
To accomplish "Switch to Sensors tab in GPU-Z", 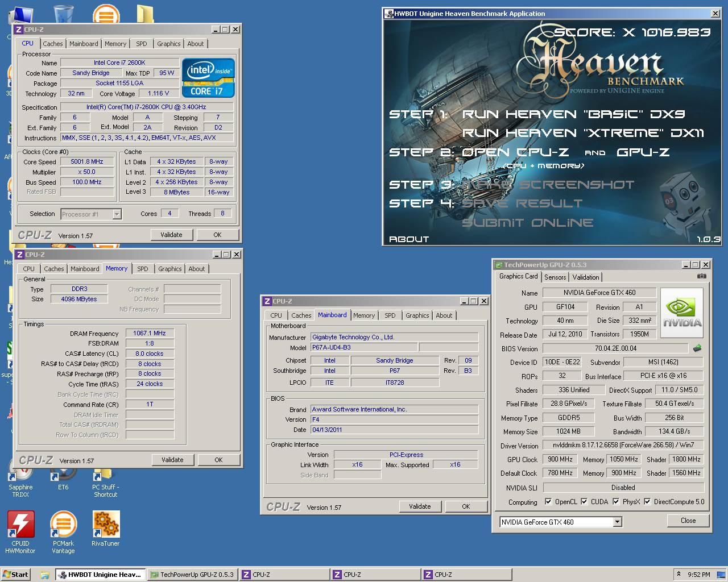I will [x=555, y=277].
